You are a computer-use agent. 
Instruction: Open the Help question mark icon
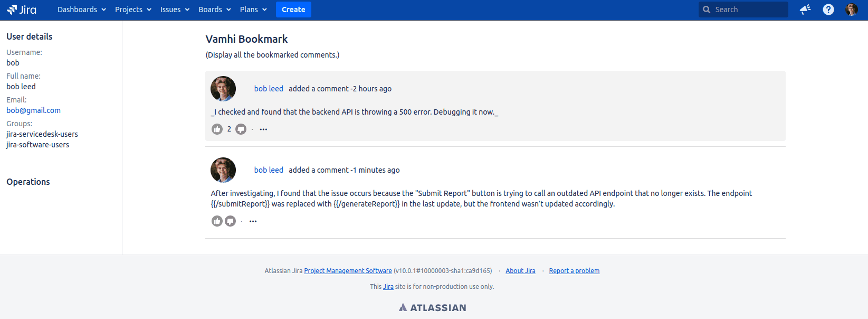pyautogui.click(x=828, y=10)
